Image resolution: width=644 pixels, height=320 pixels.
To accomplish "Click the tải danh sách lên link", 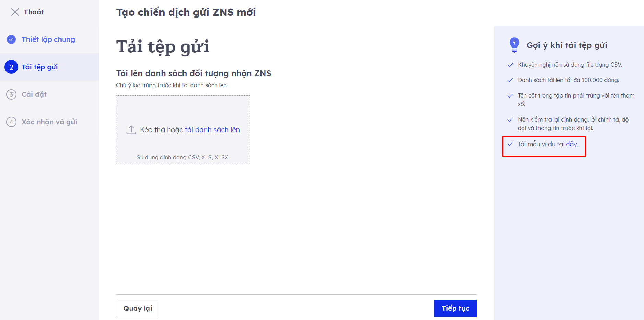I will click(212, 130).
